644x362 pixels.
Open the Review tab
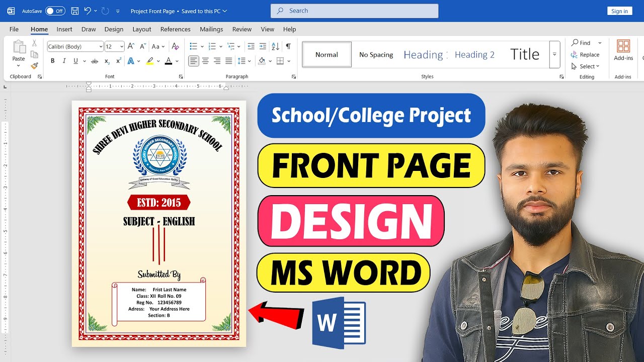(x=242, y=29)
